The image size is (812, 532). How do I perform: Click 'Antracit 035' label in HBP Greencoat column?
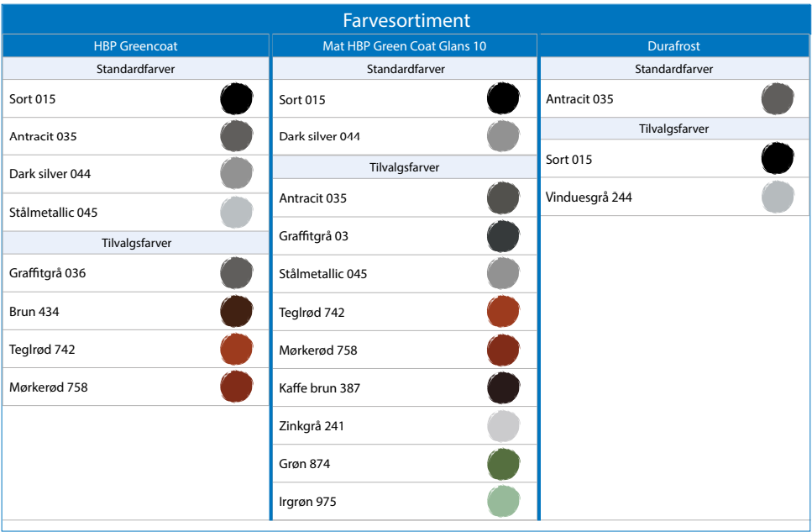[43, 136]
